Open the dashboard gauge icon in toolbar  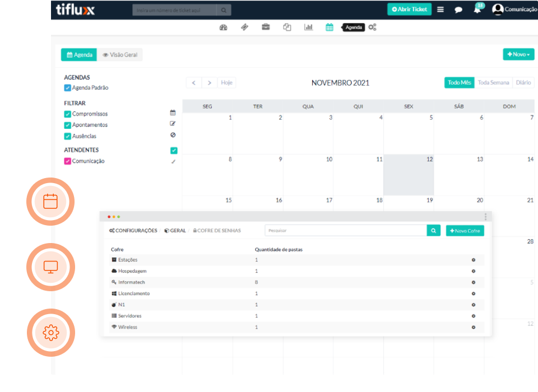pyautogui.click(x=224, y=27)
